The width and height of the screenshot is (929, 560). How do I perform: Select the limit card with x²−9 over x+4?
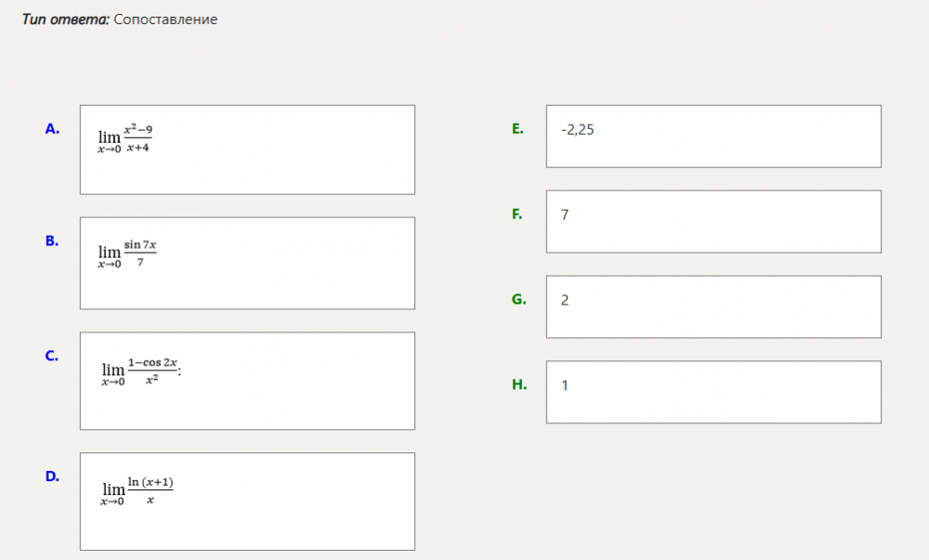[x=247, y=150]
